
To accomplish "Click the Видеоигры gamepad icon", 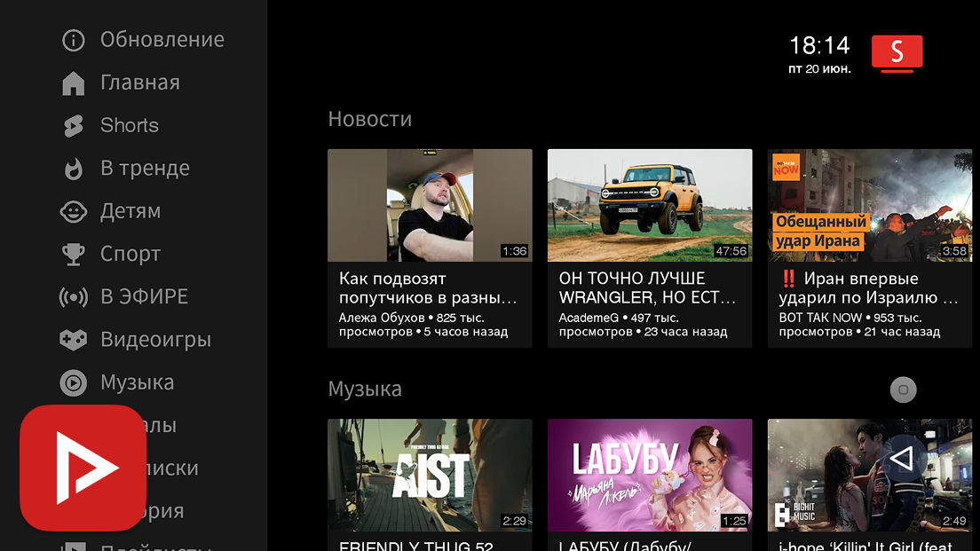I will [73, 340].
